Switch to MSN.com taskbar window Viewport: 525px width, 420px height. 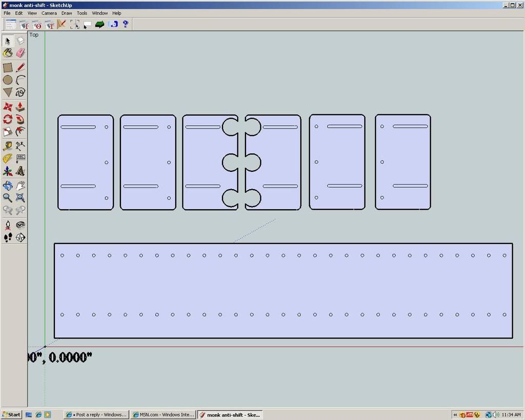163,414
